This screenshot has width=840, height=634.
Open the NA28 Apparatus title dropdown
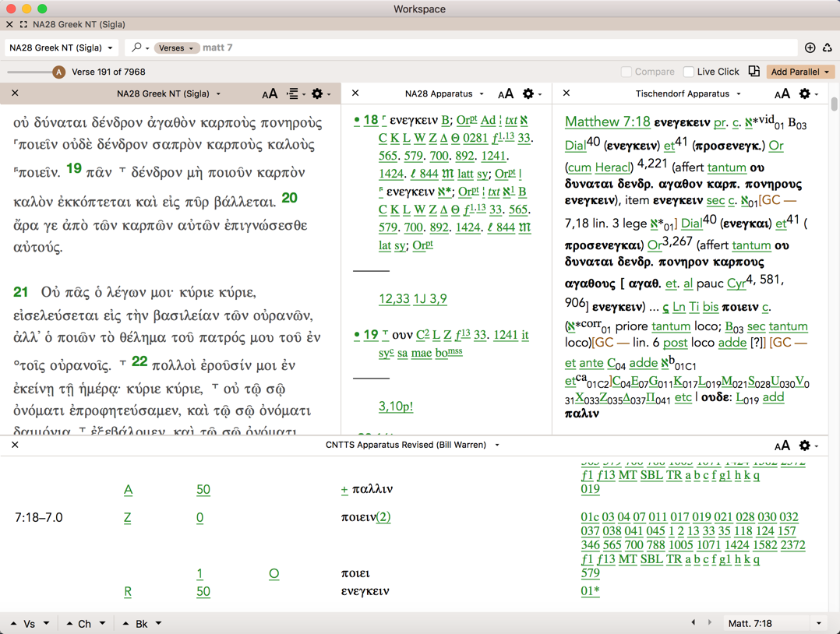(x=444, y=93)
